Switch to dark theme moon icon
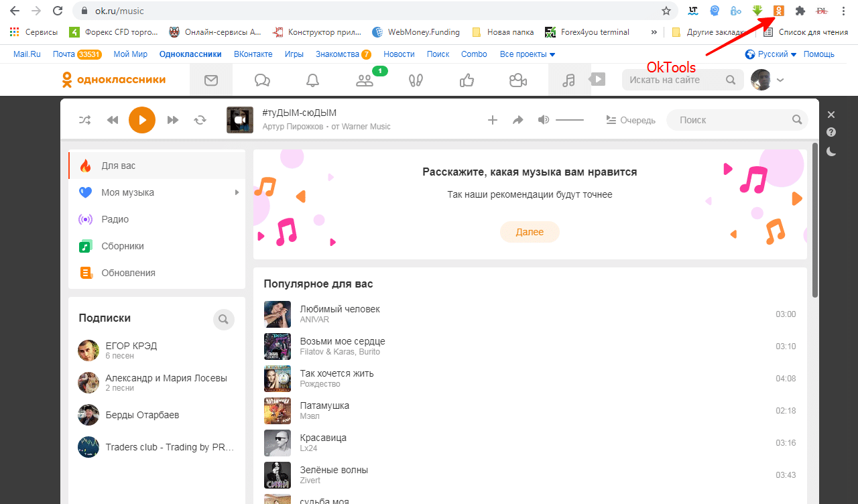The height and width of the screenshot is (504, 858). (831, 151)
